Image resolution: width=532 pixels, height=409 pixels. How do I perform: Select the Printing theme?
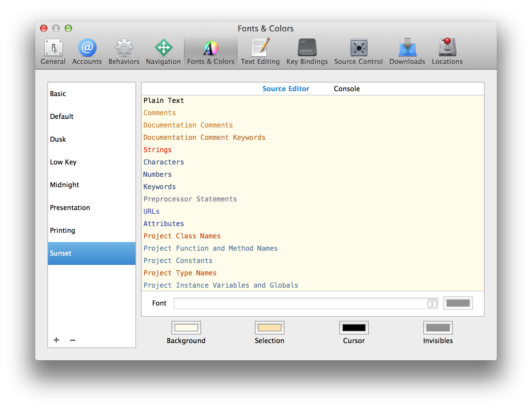tap(92, 230)
